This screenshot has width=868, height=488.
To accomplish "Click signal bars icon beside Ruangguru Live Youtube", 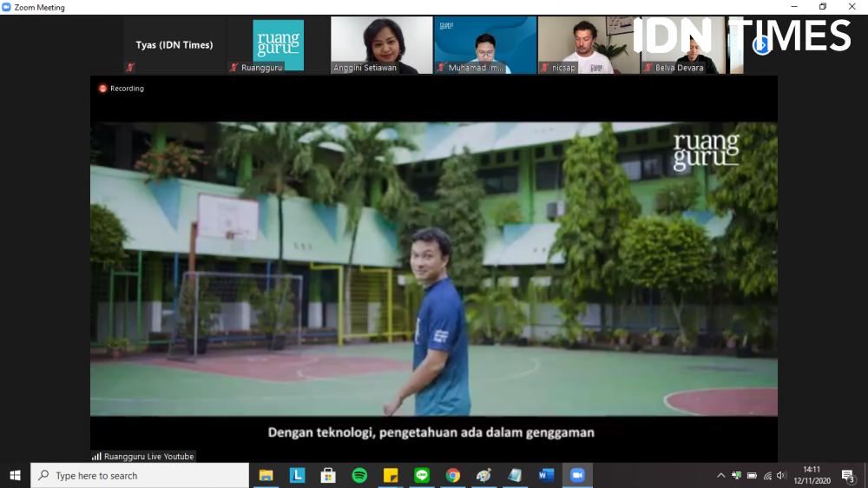I will tap(97, 457).
